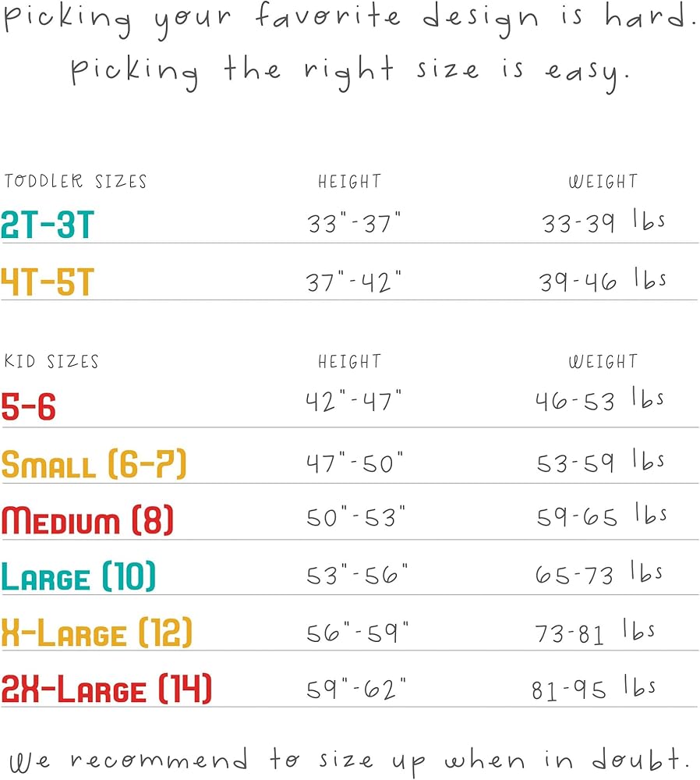700x780 pixels.
Task: Select the 65-73 lbs weight for Large
Action: tap(599, 575)
